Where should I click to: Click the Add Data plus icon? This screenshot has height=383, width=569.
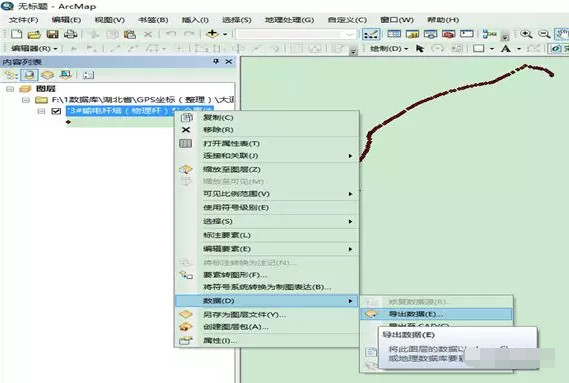click(212, 34)
